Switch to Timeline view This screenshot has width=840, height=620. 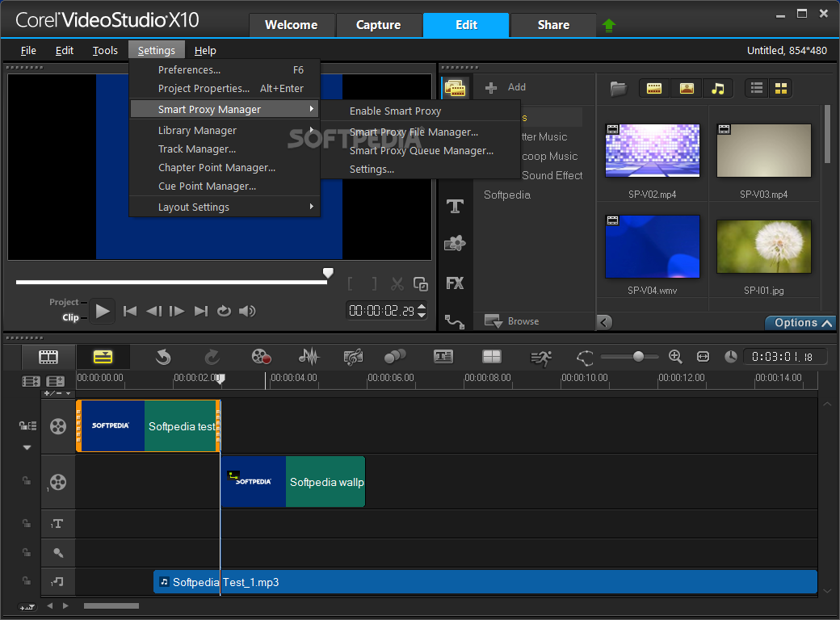[103, 357]
